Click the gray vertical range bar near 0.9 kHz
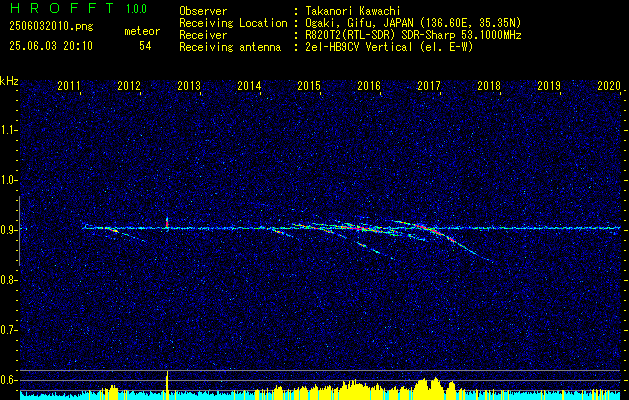The height and width of the screenshot is (400, 629). [x=19, y=231]
